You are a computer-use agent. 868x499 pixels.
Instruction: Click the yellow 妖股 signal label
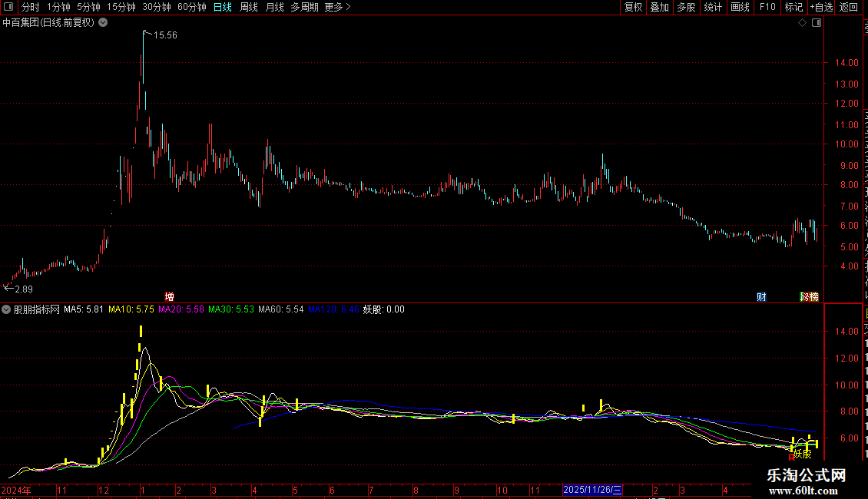click(802, 454)
